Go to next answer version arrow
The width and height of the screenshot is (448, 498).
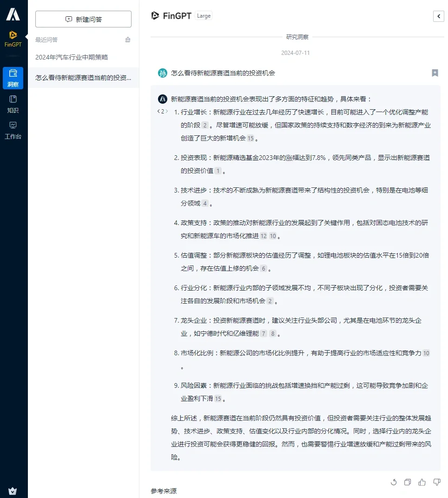click(x=167, y=111)
